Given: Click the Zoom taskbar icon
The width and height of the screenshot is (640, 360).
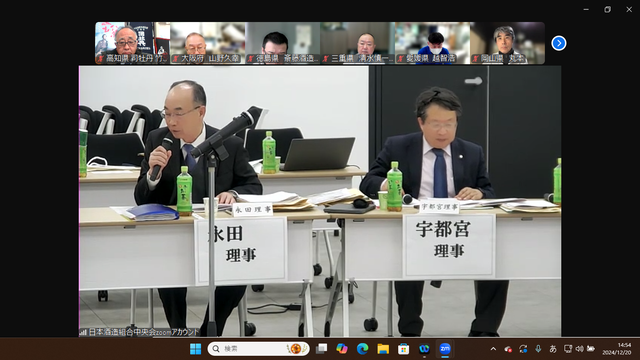Looking at the screenshot, I should pos(445,349).
